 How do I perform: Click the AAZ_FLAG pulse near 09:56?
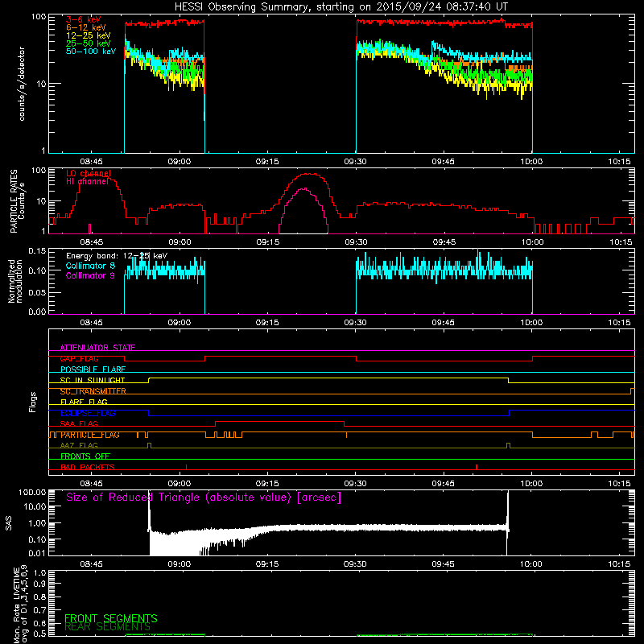pyautogui.click(x=509, y=445)
